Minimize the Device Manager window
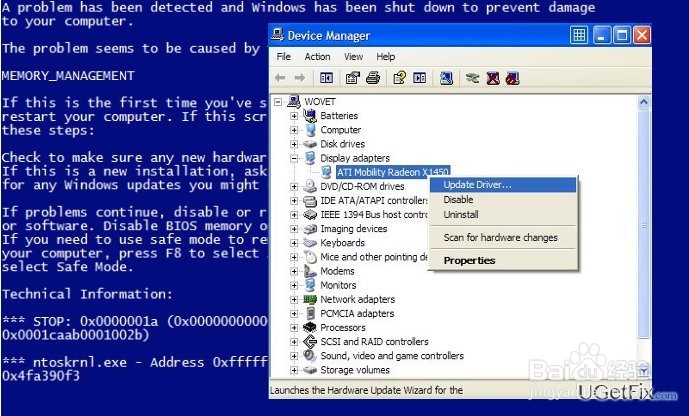689x416 pixels. [x=602, y=35]
